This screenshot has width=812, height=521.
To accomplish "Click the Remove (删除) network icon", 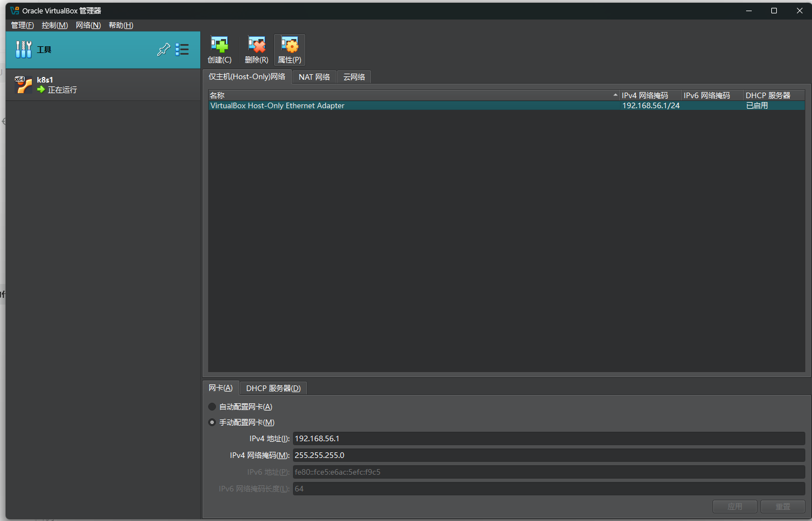I will click(x=256, y=45).
